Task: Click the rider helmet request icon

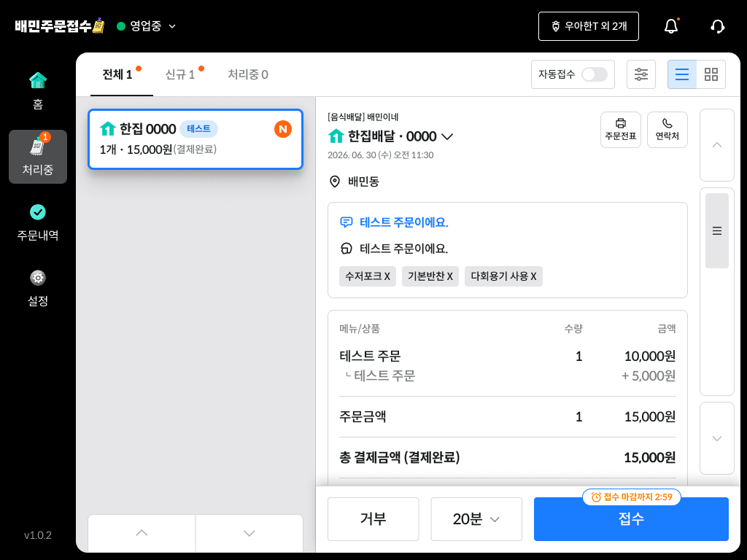Action: [x=347, y=249]
